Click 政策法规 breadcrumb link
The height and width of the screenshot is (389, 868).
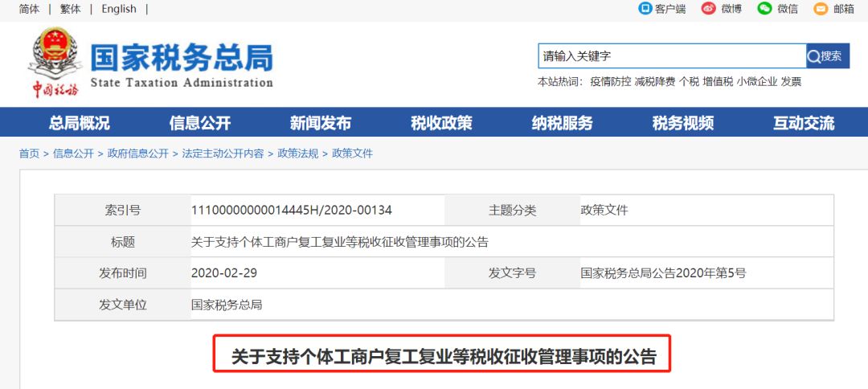298,154
